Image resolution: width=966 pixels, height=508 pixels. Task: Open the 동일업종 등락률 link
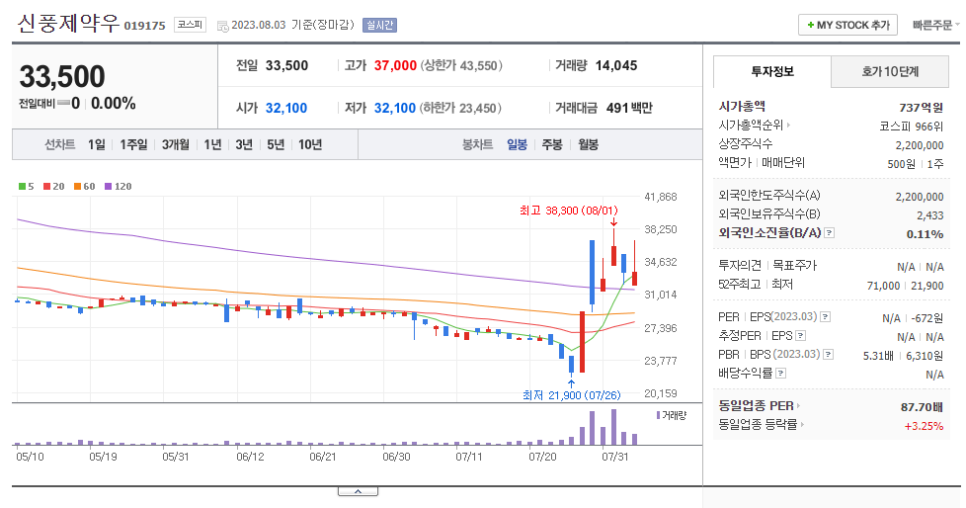761,424
